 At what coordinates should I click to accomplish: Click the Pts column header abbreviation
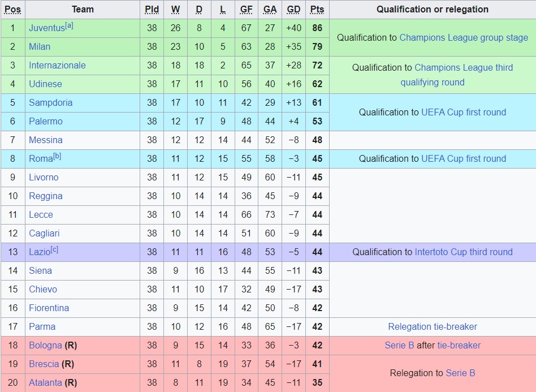[x=317, y=10]
